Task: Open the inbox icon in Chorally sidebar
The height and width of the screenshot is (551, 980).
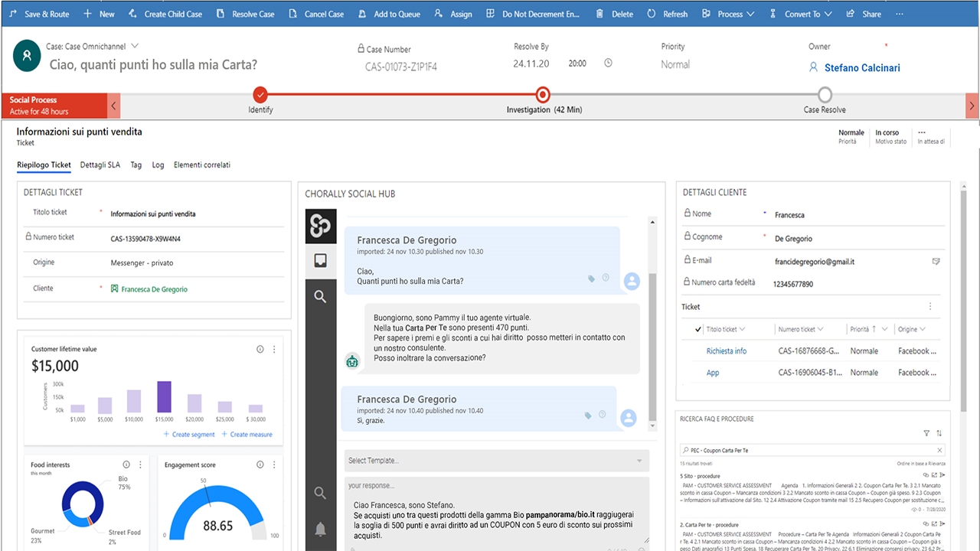Action: [x=320, y=261]
